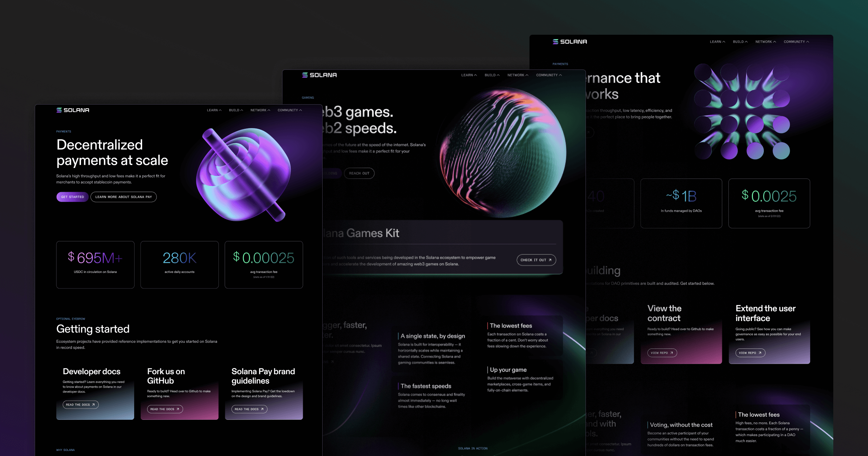This screenshot has height=456, width=868.
Task: Expand the LEARN navigation dropdown
Action: pos(213,110)
